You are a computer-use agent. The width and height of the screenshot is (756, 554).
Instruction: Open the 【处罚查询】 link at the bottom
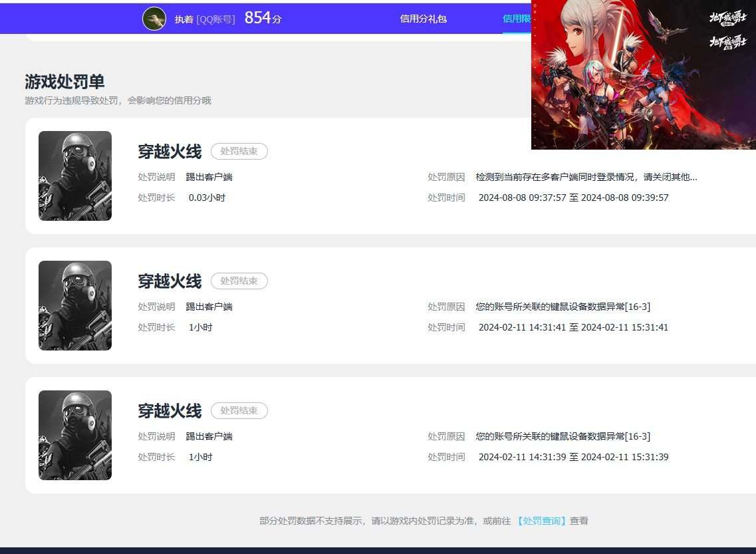(x=541, y=521)
